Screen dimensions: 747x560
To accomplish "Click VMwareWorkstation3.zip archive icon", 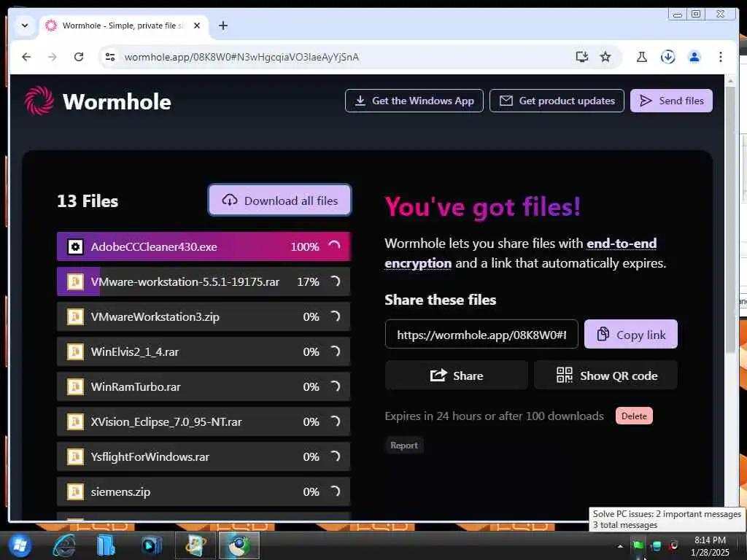I will 75,316.
